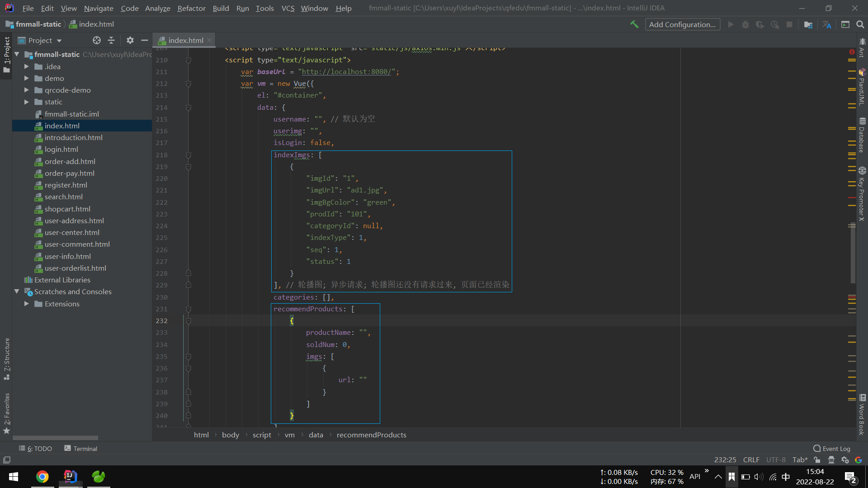Screen dimensions: 868x488
Task: Open the localhost:8080 link in code
Action: 346,71
